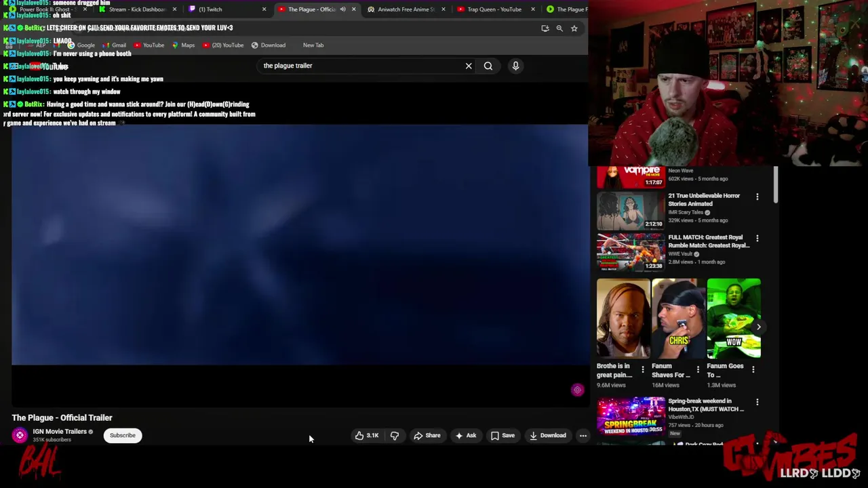Open the Google bookmark
Image resolution: width=868 pixels, height=488 pixels.
(x=81, y=45)
